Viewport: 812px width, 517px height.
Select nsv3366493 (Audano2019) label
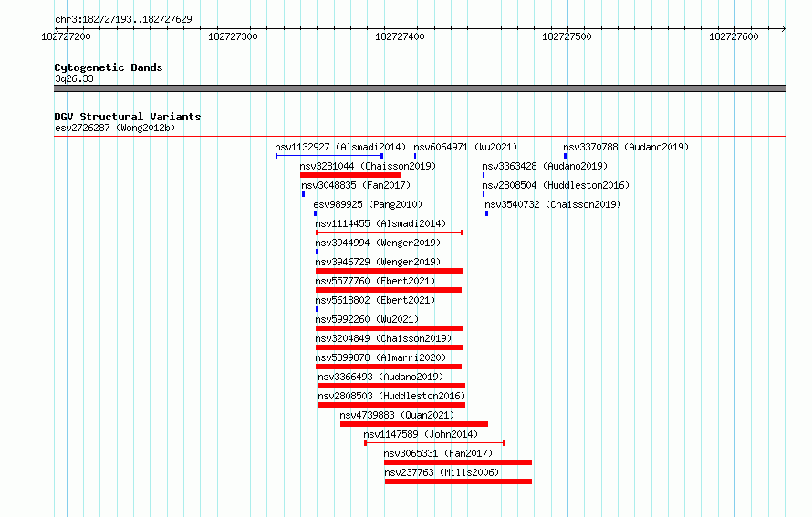tap(380, 377)
